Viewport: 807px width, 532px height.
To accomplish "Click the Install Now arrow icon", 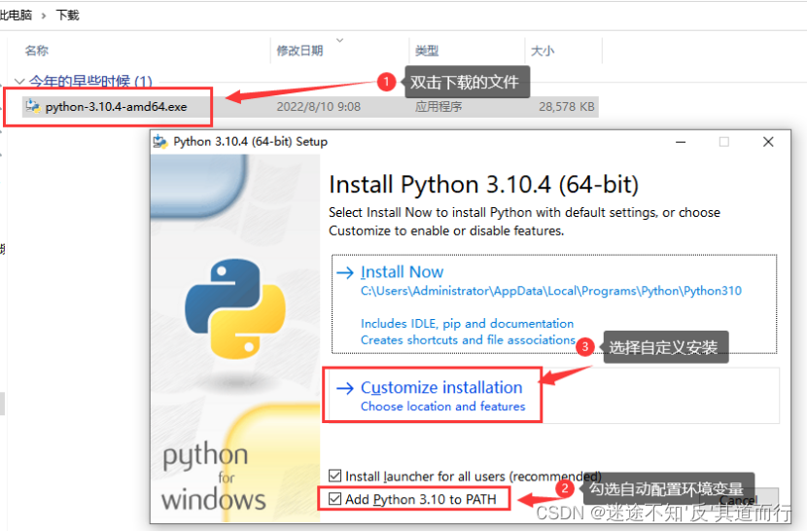I will [345, 272].
